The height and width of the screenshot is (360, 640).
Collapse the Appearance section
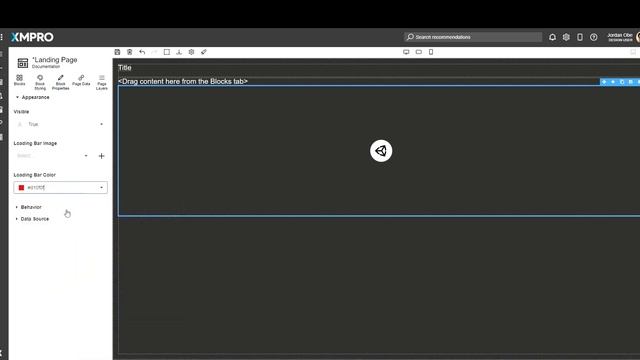(33, 97)
